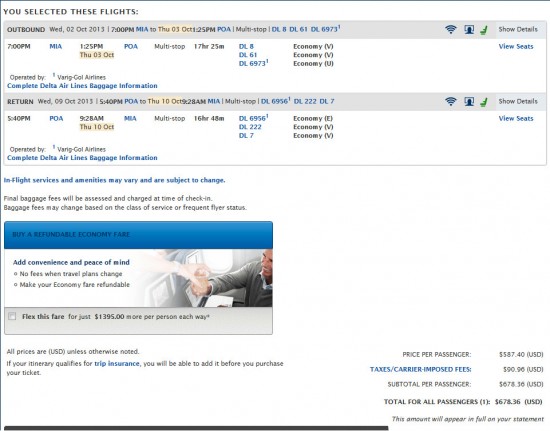The image size is (550, 431).
Task: Expand Show Details for outbound flight
Action: (x=518, y=29)
